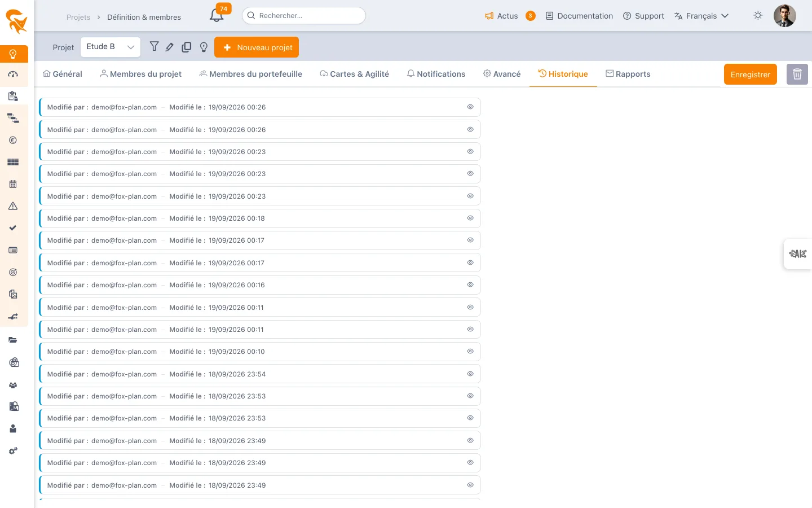812x508 pixels.
Task: Go to the Notifications tab
Action: tap(436, 74)
